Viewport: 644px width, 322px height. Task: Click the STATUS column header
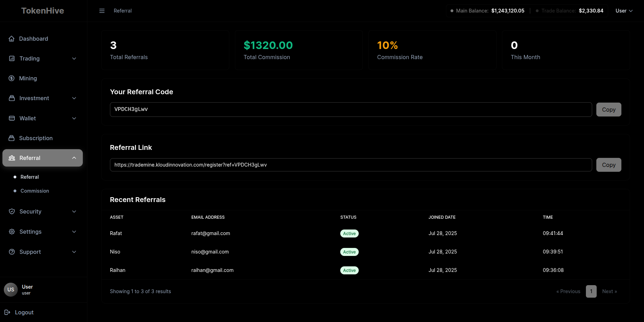point(348,217)
